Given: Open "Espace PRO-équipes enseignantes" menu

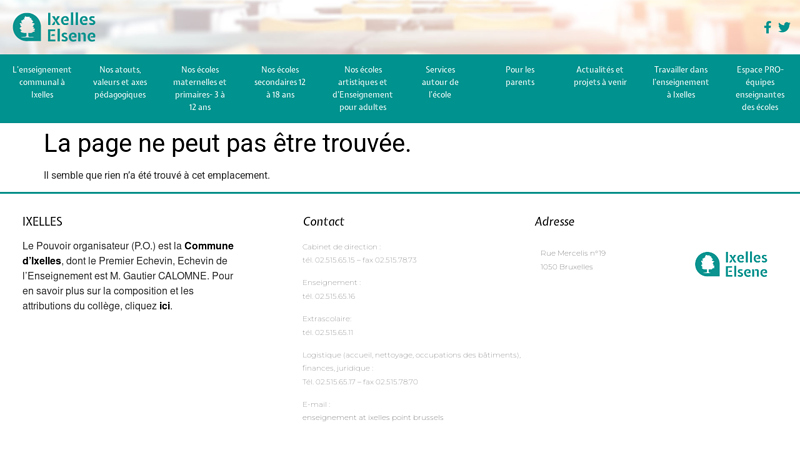Looking at the screenshot, I should pyautogui.click(x=760, y=88).
